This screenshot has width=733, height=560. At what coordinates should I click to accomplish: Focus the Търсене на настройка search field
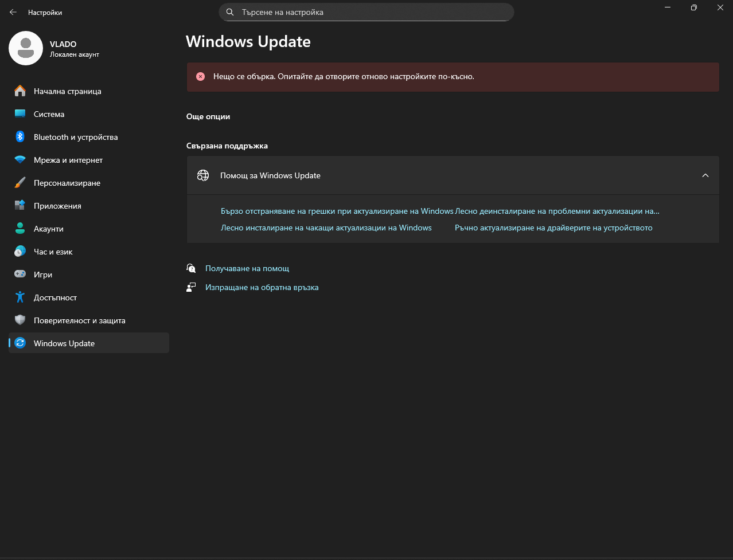pos(366,12)
